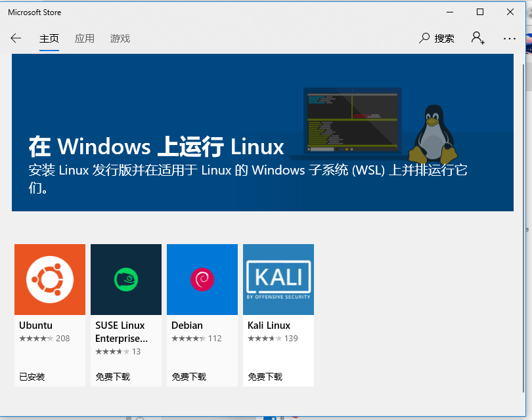The height and width of the screenshot is (420, 532).
Task: Click Ubuntu's 已安装 status text
Action: [x=32, y=377]
